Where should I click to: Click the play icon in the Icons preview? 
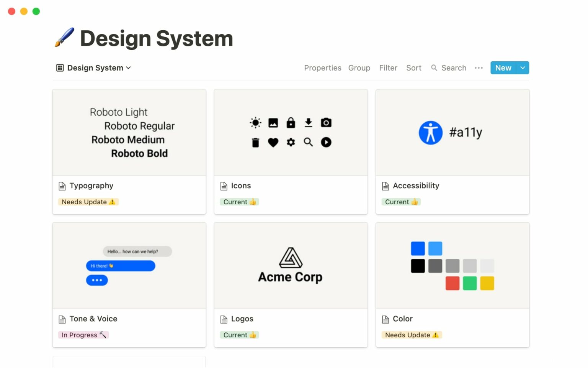[x=326, y=142]
